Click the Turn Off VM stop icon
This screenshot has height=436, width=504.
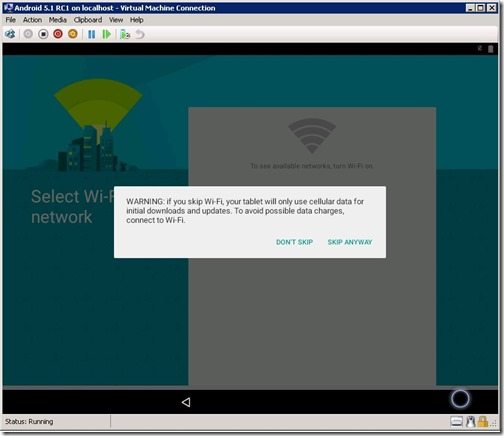click(43, 34)
